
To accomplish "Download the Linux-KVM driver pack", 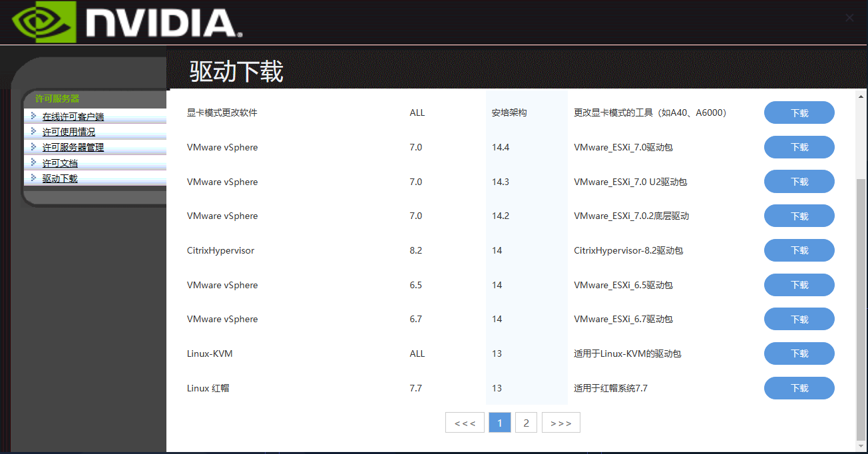I will pos(799,353).
